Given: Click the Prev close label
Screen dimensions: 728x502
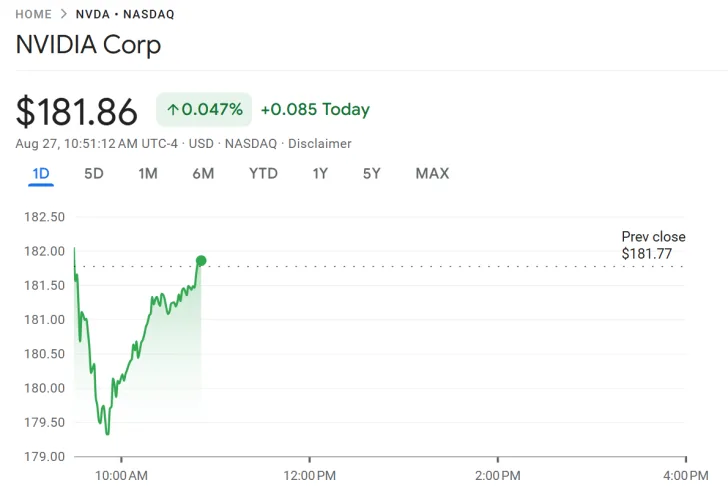Looking at the screenshot, I should (653, 237).
